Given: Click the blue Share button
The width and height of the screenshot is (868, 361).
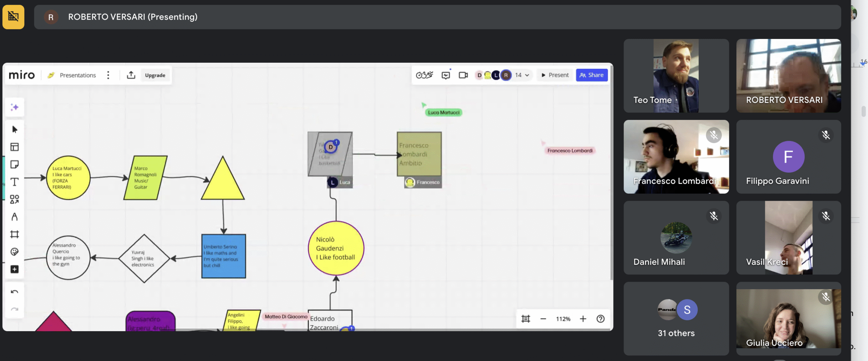Looking at the screenshot, I should coord(591,75).
